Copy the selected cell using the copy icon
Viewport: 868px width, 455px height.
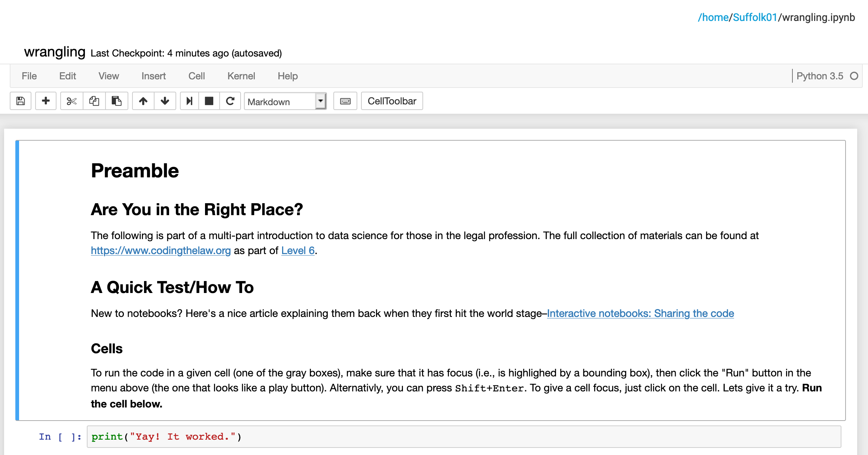[x=94, y=101]
